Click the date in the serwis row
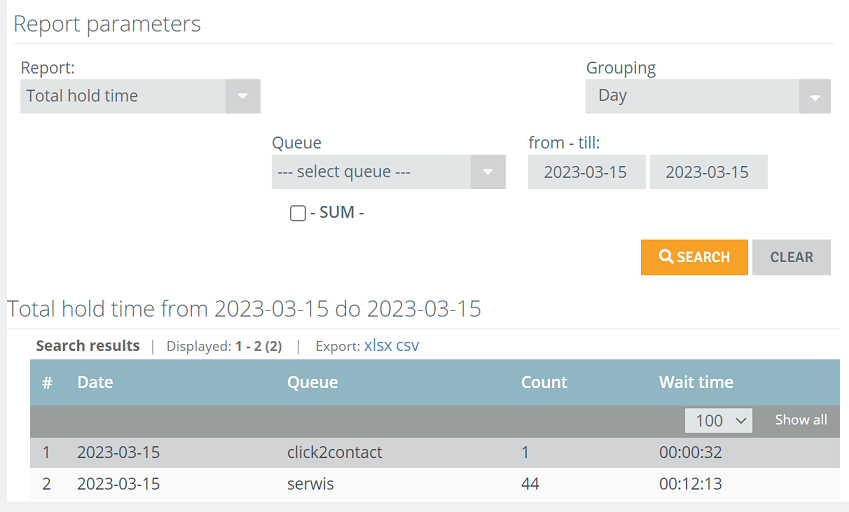This screenshot has height=512, width=849. coord(119,483)
